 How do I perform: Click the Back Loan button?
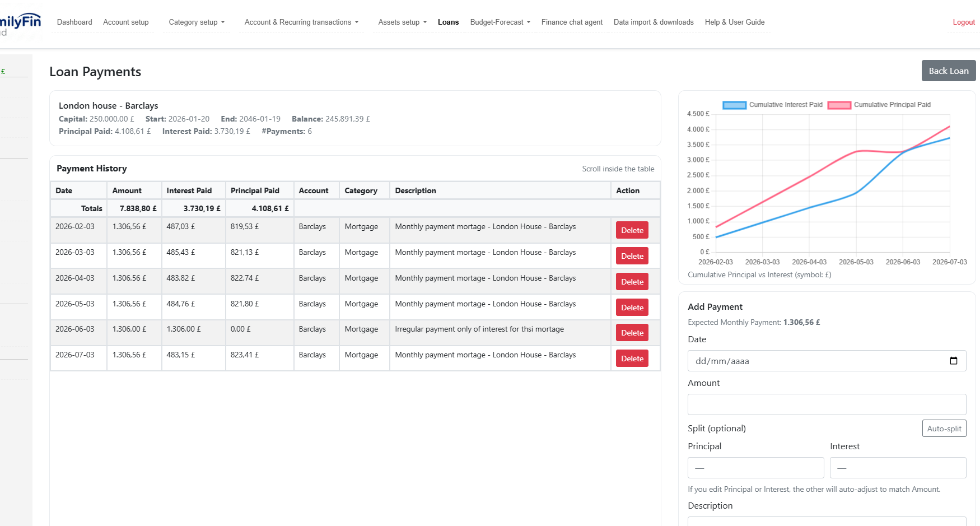click(949, 71)
